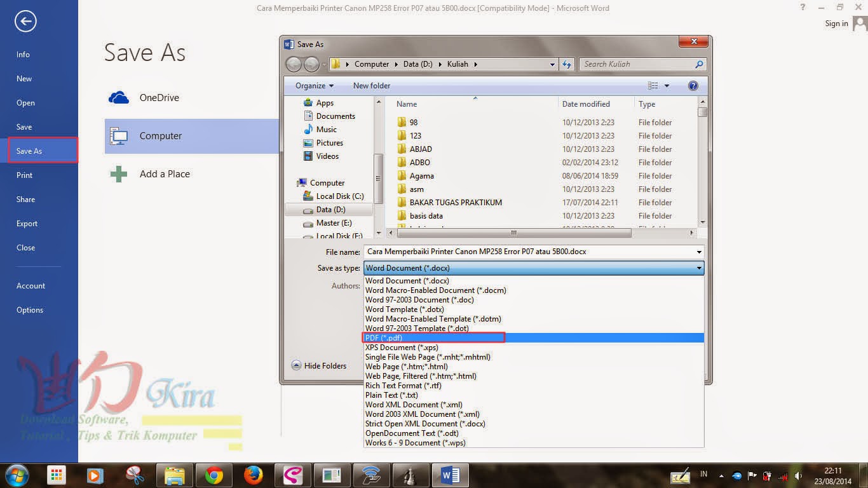Choose Word 97-2003 Document (*.doc) type
The height and width of the screenshot is (488, 868).
pyautogui.click(x=534, y=300)
